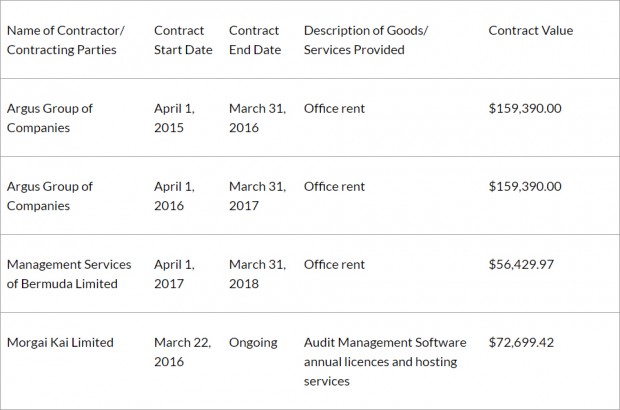Click the 'Contract End Date' column header

click(255, 40)
